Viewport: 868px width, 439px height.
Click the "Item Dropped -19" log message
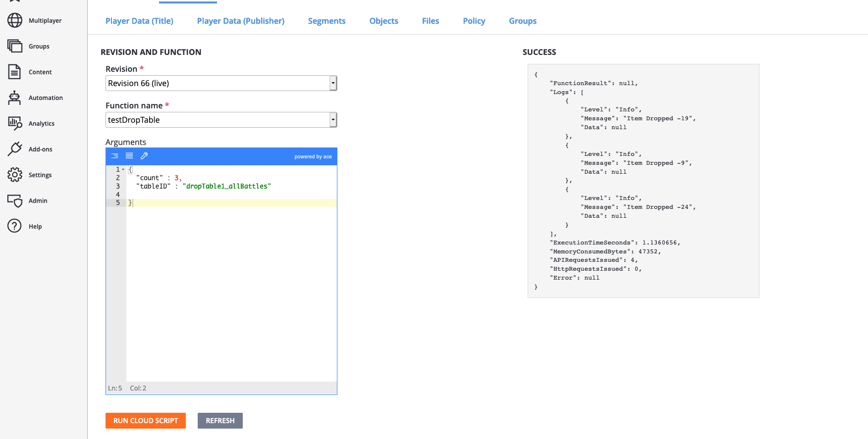pos(658,118)
